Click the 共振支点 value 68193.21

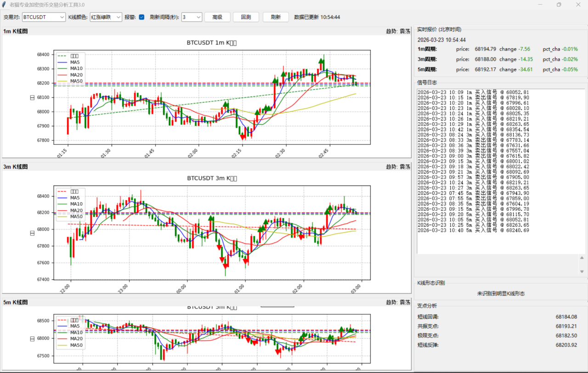[x=565, y=326]
